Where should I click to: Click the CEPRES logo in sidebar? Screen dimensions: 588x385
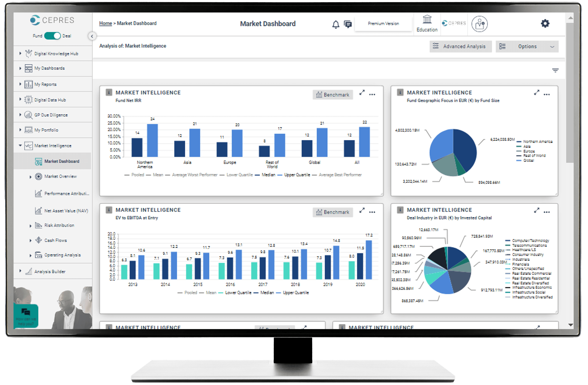point(52,20)
